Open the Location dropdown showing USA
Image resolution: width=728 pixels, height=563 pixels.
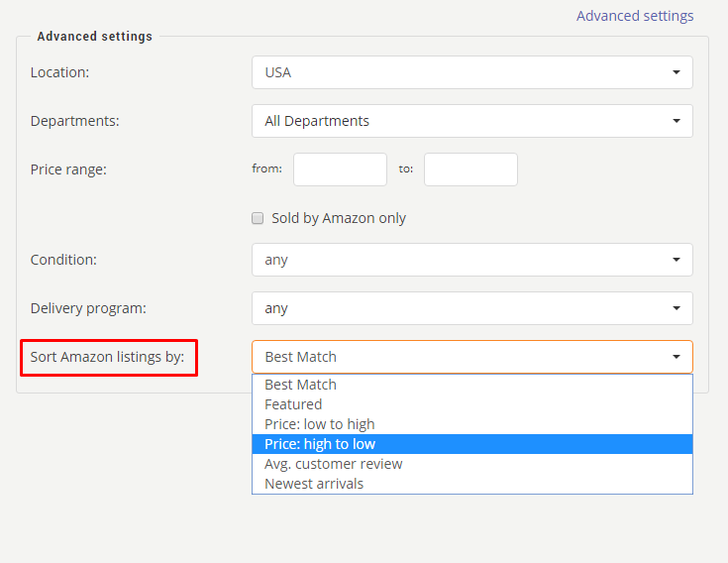(x=472, y=72)
